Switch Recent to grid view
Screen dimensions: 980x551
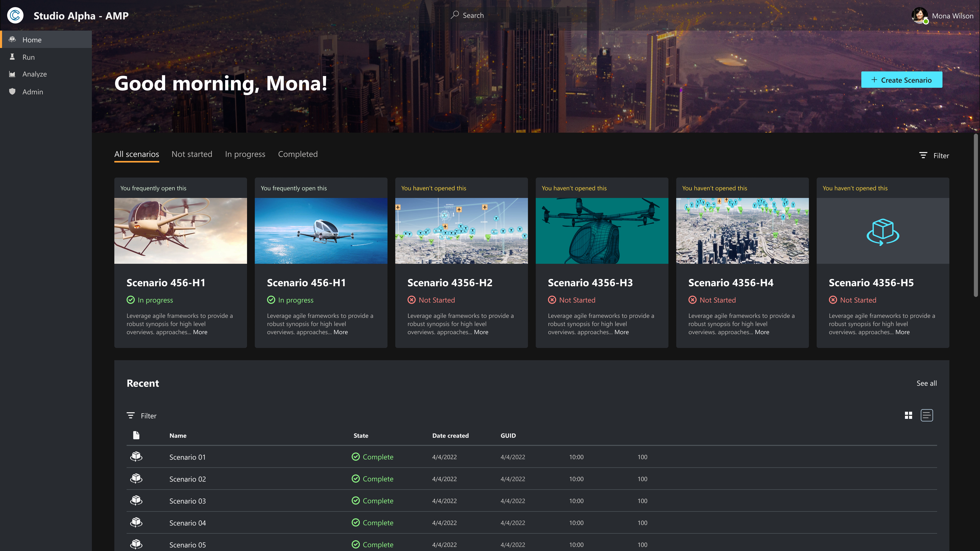(x=909, y=415)
